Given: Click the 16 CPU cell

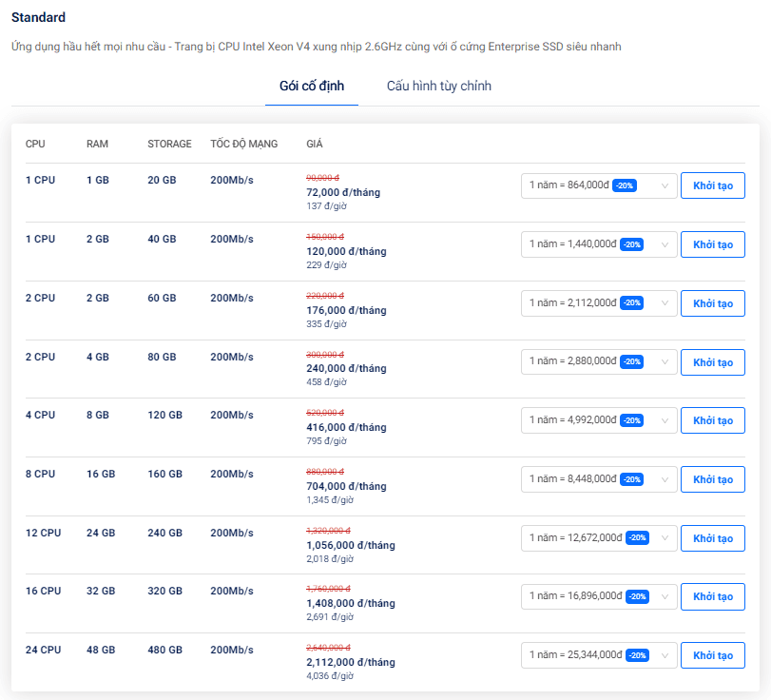Looking at the screenshot, I should pyautogui.click(x=44, y=591).
